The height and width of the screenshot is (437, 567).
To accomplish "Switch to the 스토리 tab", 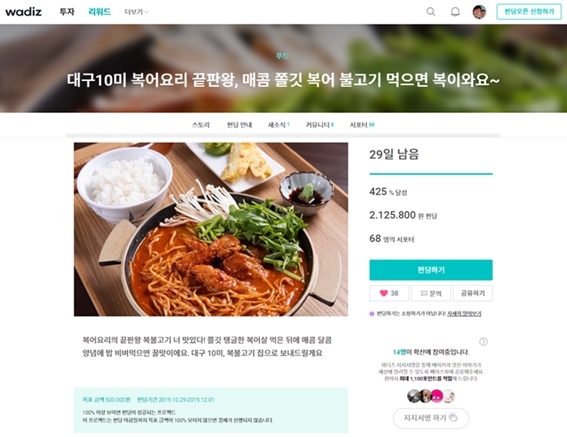I will [201, 125].
